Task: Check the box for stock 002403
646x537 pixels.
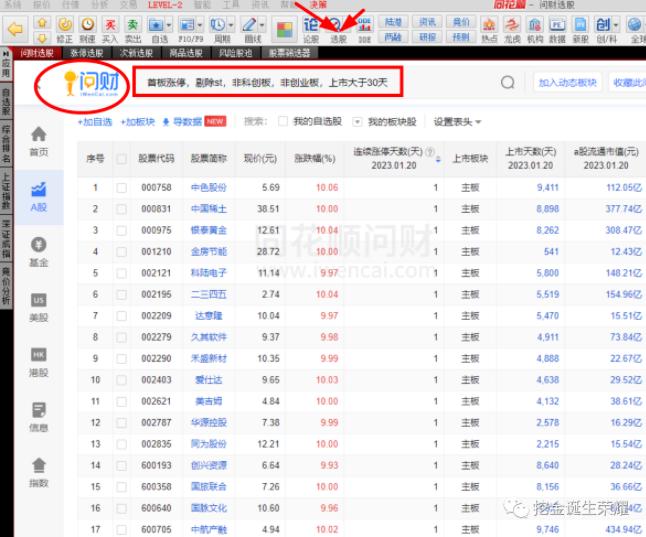Action: coord(122,380)
